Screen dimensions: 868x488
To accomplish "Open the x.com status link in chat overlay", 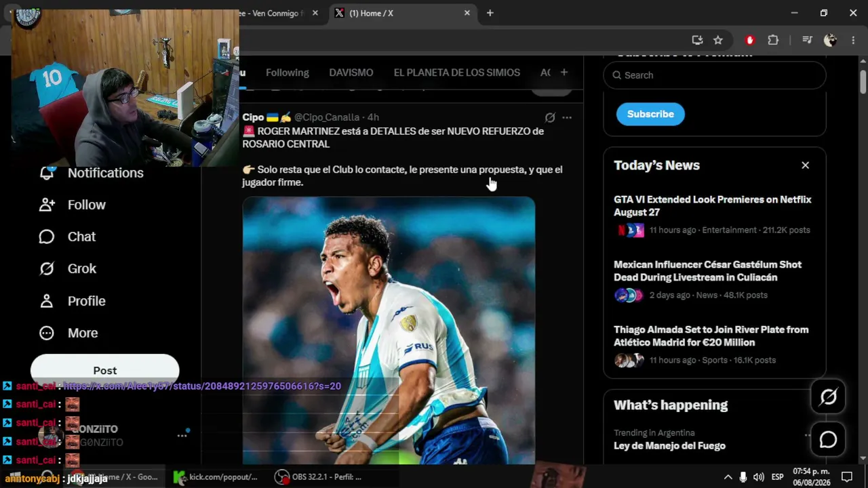I will click(x=202, y=386).
